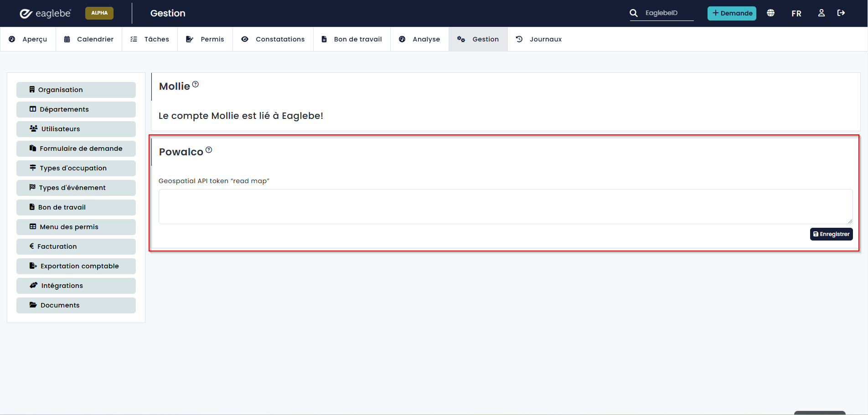
Task: Open Intégrations settings
Action: [x=76, y=286]
